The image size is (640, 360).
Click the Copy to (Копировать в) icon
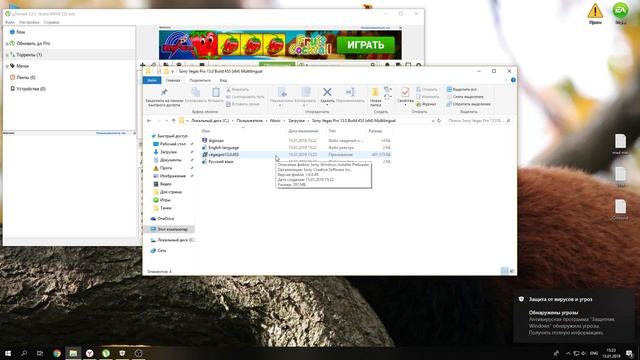(305, 92)
